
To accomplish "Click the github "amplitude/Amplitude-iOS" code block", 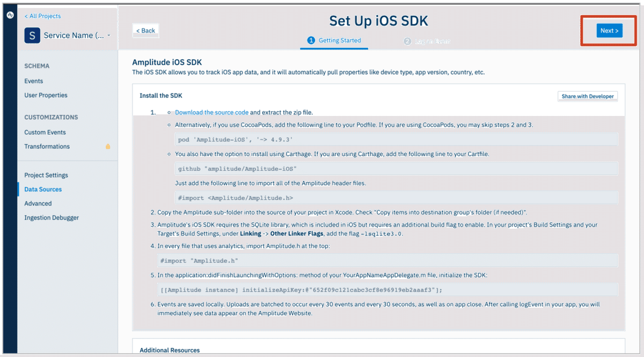I will point(396,169).
